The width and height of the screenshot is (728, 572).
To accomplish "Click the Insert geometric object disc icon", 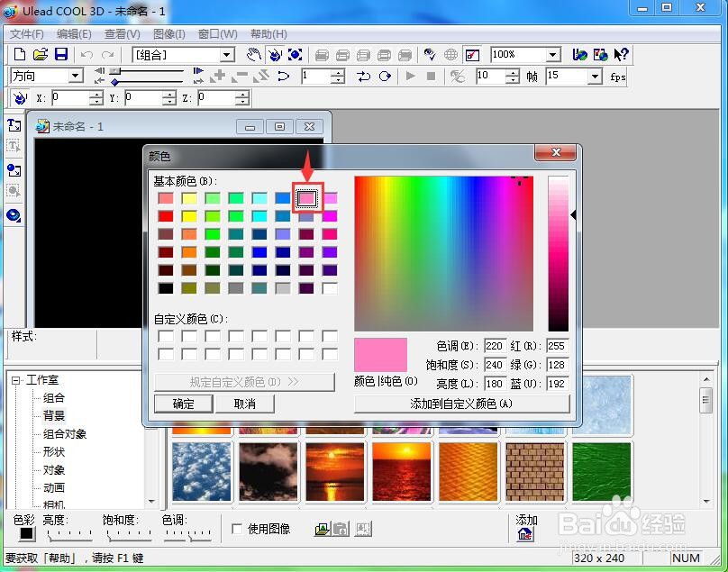I will [x=14, y=215].
